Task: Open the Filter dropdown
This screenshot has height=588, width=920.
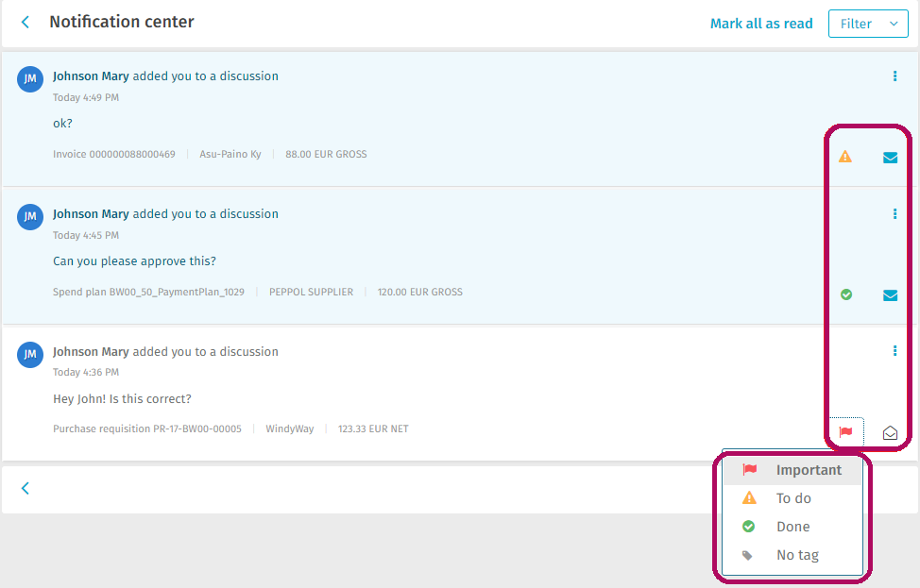Action: (x=868, y=24)
